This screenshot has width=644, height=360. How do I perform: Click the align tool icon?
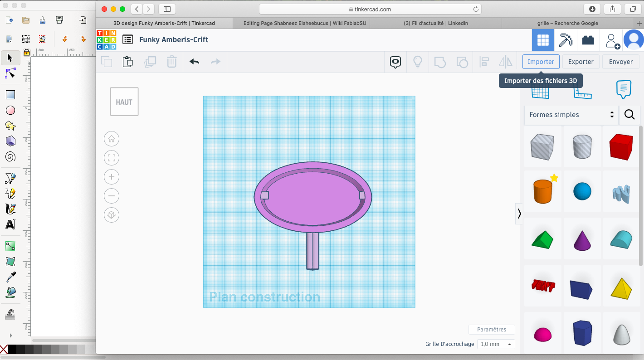coord(484,62)
